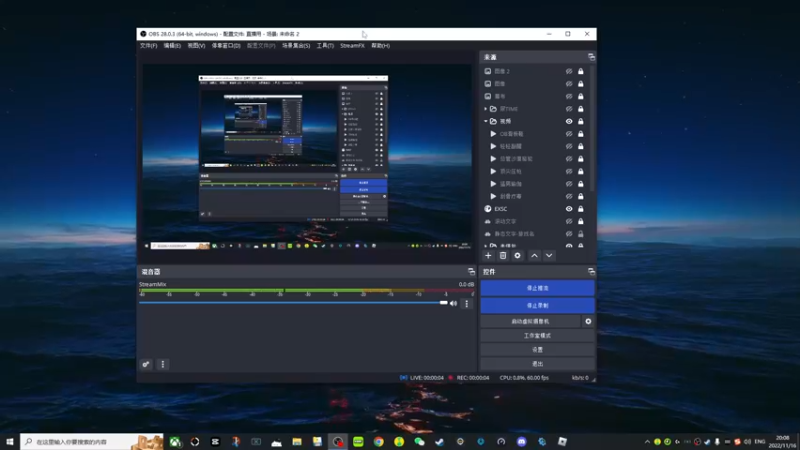Screen dimensions: 800x450
Task: Open the StreamFX menu
Action: click(352, 45)
